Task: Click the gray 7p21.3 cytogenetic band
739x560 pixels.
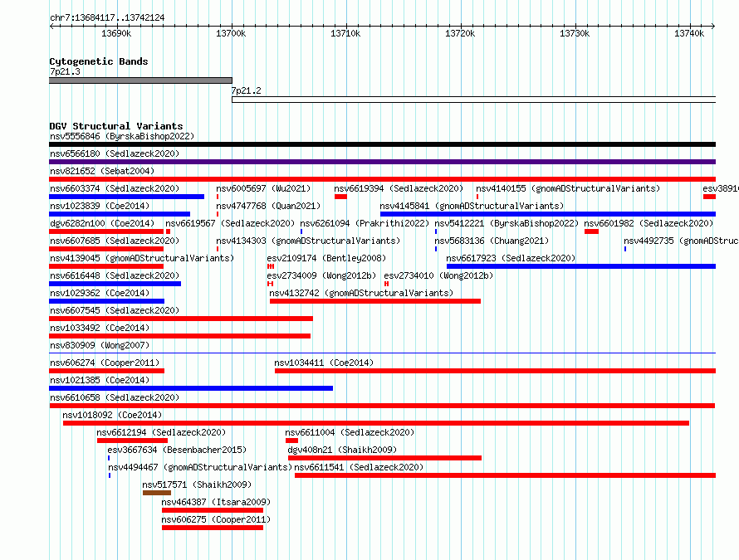Action: [x=140, y=80]
